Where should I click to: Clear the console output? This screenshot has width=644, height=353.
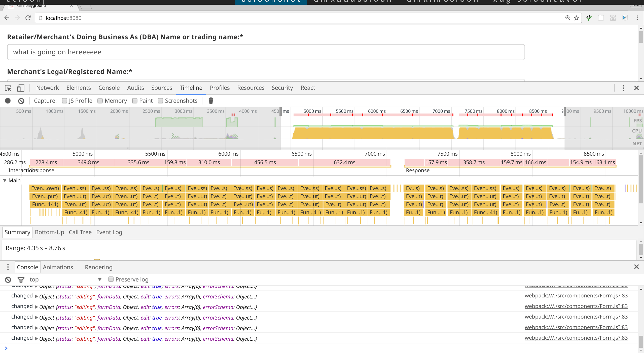[x=8, y=279]
